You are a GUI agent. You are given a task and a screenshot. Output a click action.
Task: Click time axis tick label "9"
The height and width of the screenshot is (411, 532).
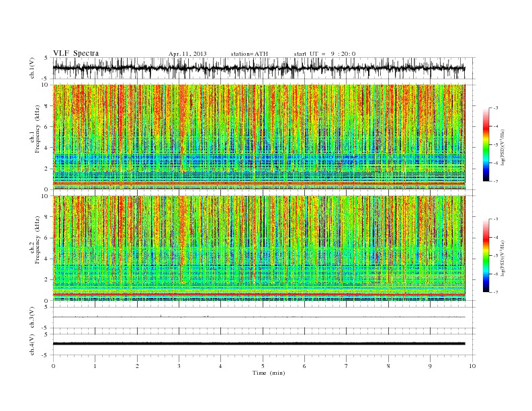(x=430, y=366)
